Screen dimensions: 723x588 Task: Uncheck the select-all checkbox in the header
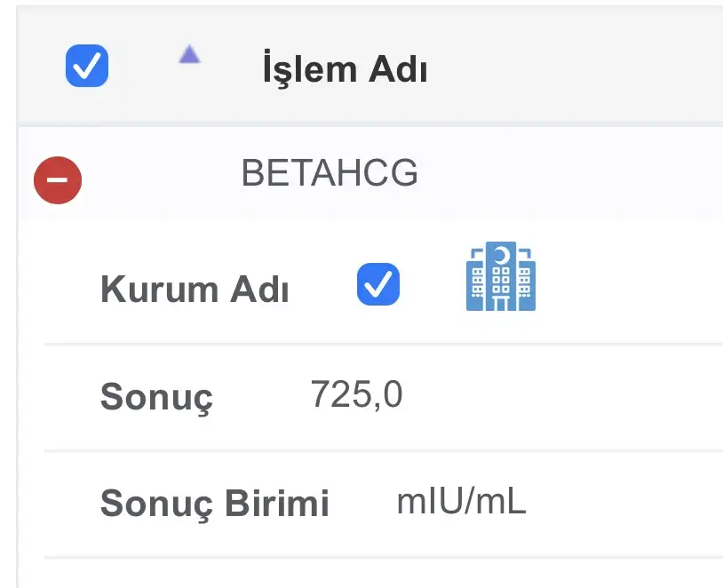[x=87, y=66]
